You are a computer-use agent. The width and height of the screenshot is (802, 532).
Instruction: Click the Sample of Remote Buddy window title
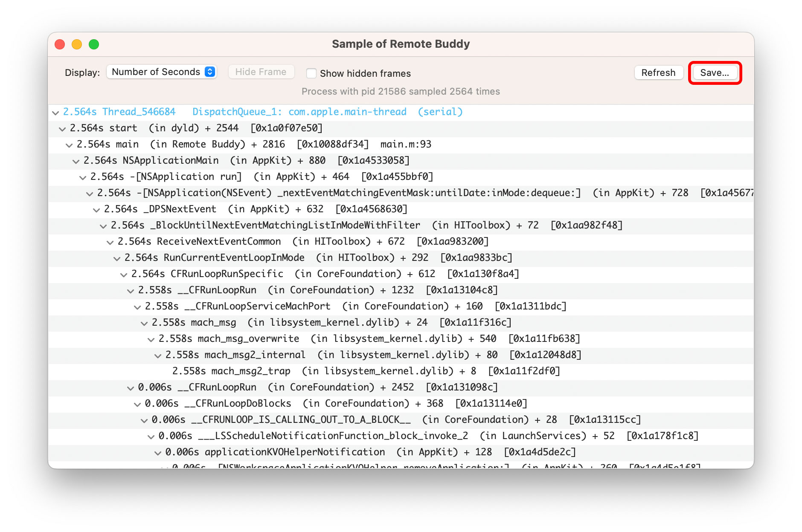point(401,44)
